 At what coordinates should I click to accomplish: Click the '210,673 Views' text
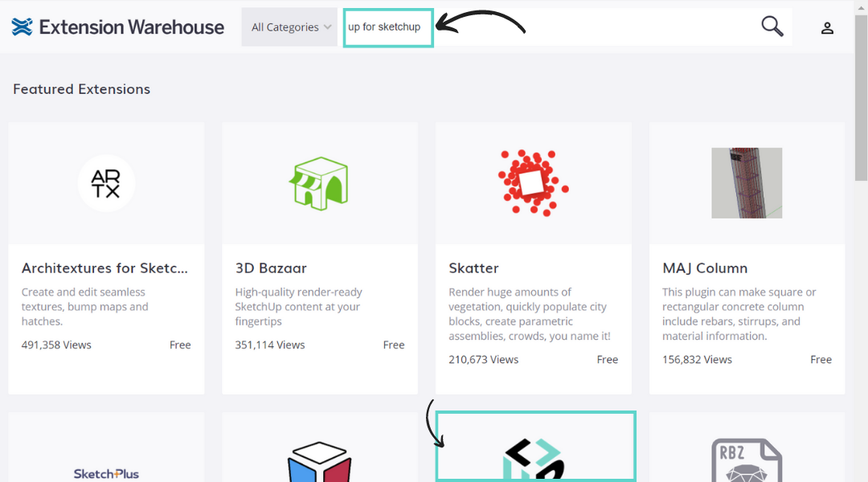[x=484, y=360]
